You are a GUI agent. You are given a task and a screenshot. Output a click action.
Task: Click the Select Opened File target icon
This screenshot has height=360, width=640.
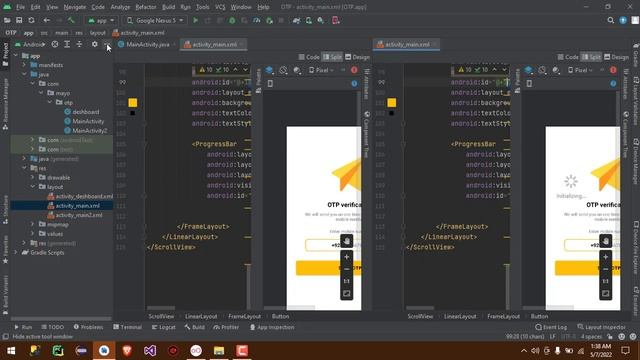pos(55,44)
